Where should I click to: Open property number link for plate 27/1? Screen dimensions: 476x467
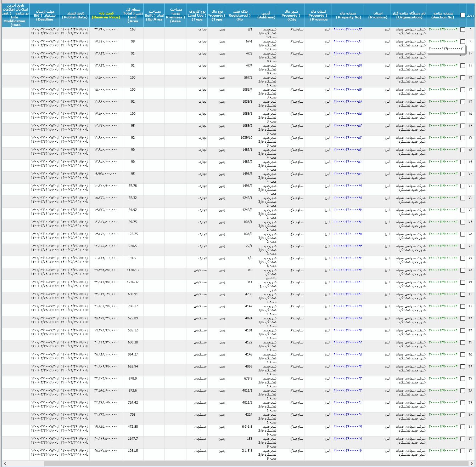[348, 246]
